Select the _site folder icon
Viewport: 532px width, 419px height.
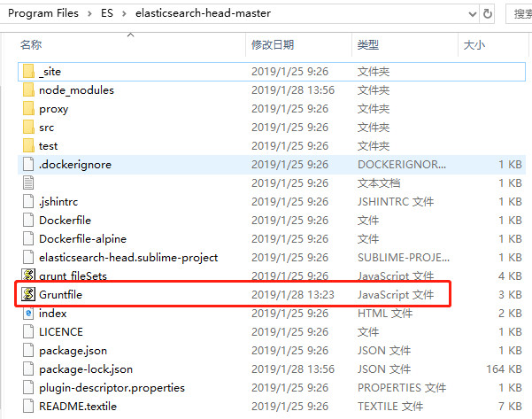[28, 71]
